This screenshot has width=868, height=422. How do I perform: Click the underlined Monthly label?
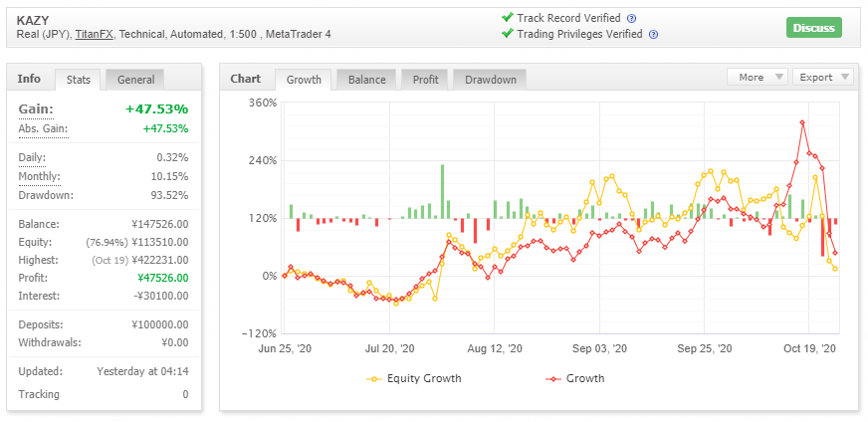(39, 177)
